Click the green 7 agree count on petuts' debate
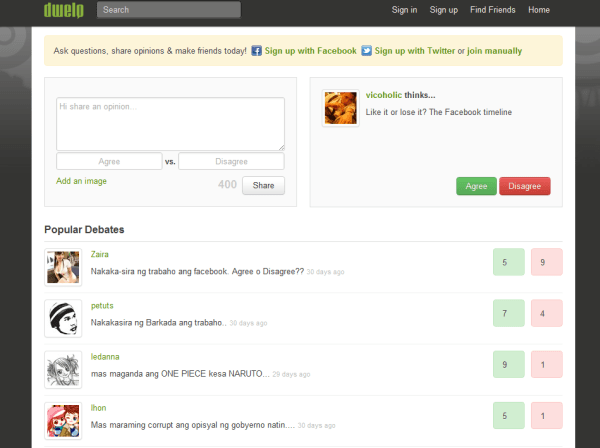Screen dimensions: 600x448 [x=509, y=313]
